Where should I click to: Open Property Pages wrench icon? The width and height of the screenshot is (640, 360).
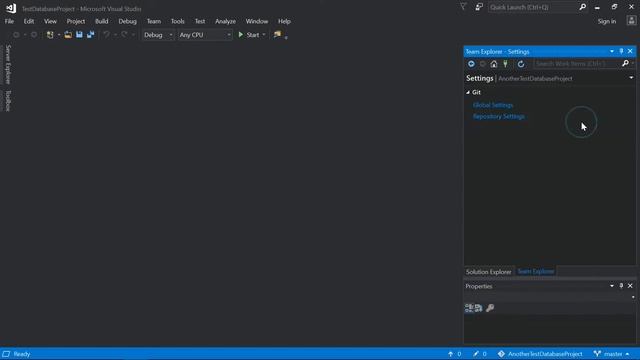[490, 308]
